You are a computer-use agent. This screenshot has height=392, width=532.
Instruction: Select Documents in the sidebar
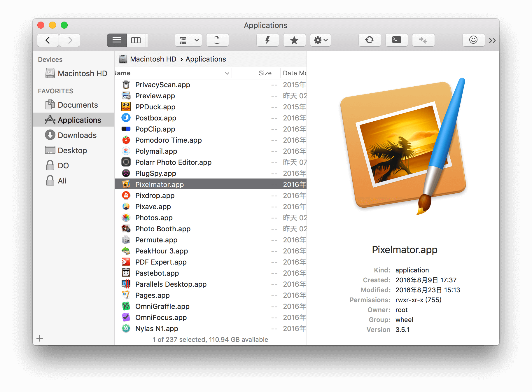pos(78,105)
